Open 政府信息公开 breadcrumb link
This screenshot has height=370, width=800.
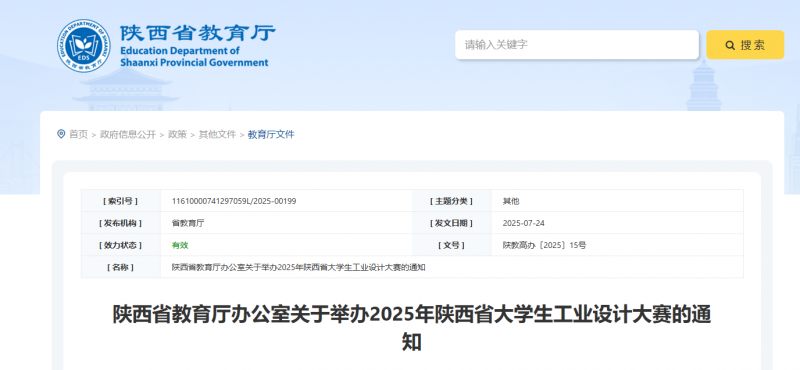[x=128, y=134]
